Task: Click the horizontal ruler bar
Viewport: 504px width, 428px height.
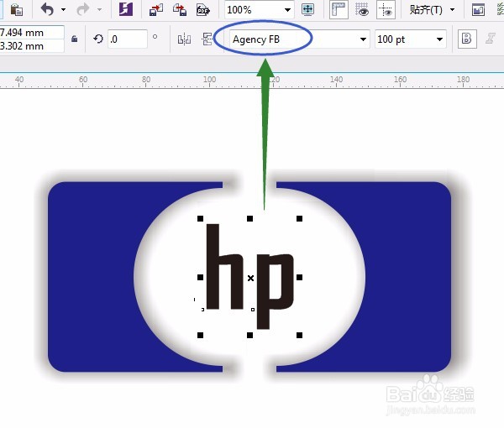Action: click(252, 81)
